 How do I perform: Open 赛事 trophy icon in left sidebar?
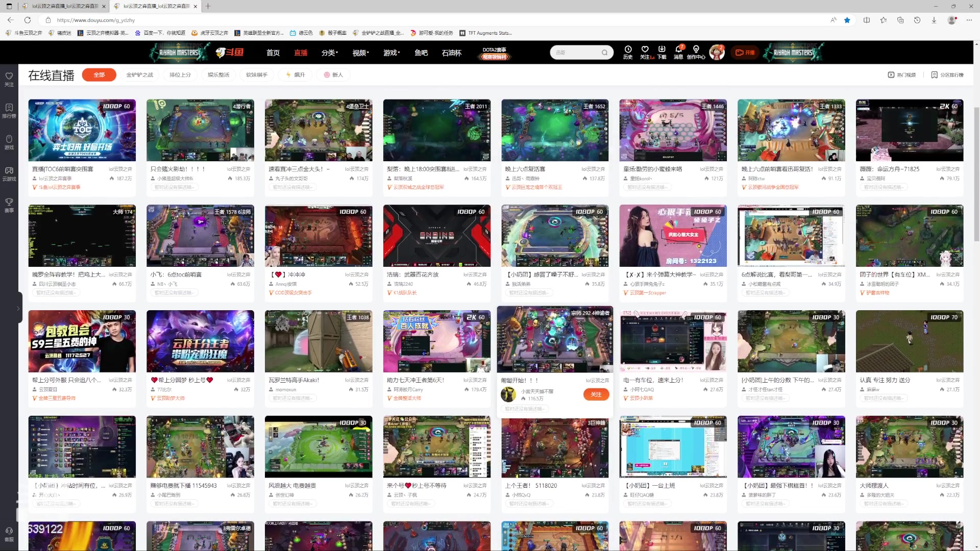point(9,205)
